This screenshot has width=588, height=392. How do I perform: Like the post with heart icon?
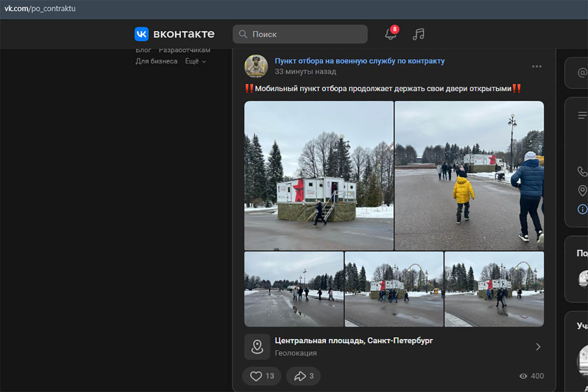click(x=262, y=376)
